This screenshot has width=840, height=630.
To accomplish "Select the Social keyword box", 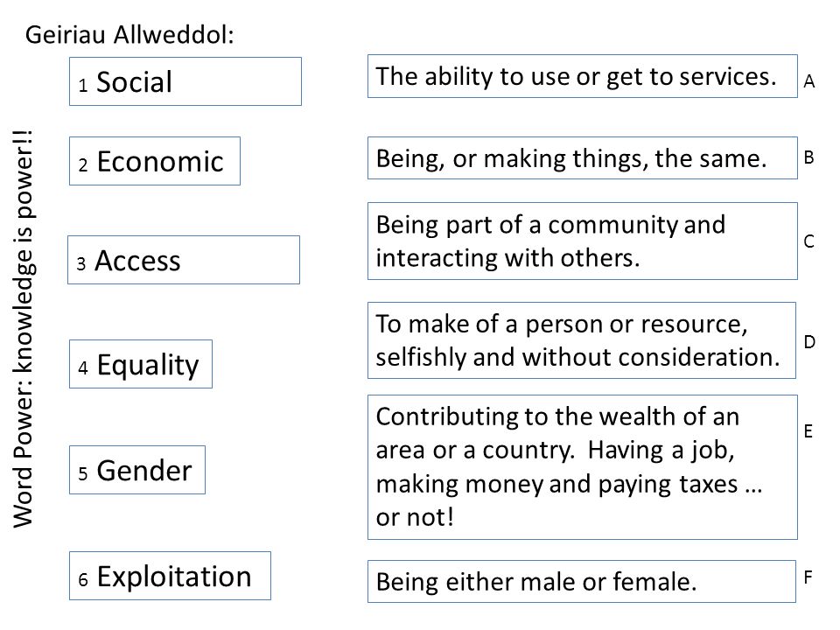I will click(x=185, y=81).
